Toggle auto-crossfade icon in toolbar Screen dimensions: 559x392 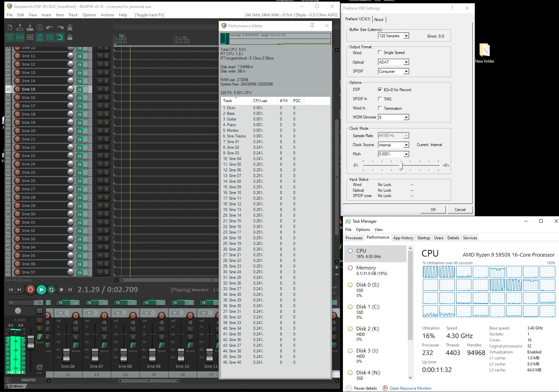click(x=10, y=38)
